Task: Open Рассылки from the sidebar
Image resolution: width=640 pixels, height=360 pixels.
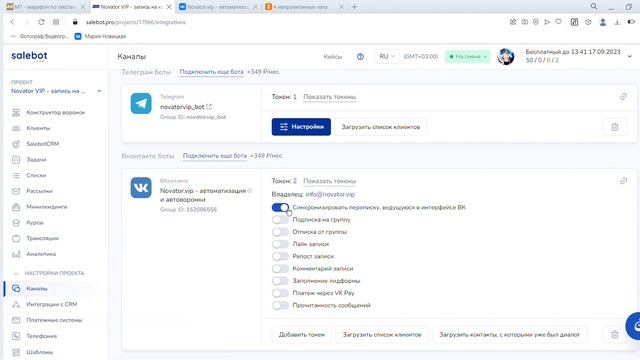Action: click(39, 191)
